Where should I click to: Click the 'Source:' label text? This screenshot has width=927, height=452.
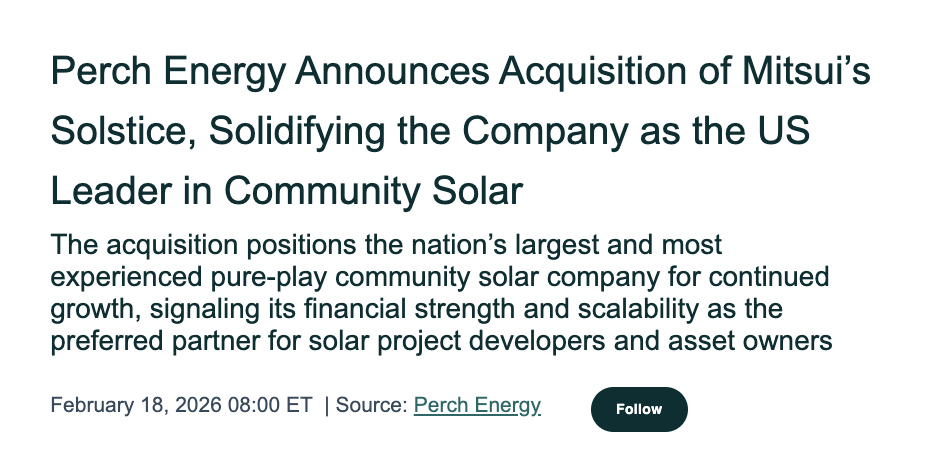[x=372, y=405]
